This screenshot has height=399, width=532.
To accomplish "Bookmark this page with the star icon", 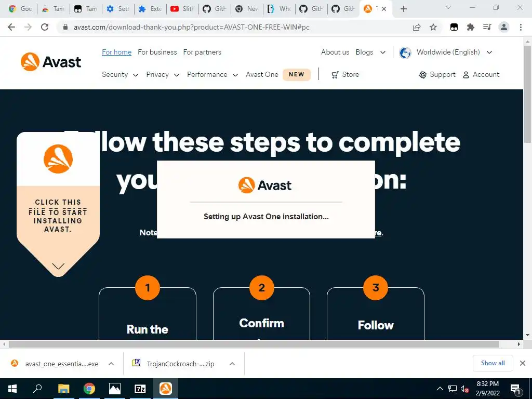I will [433, 27].
